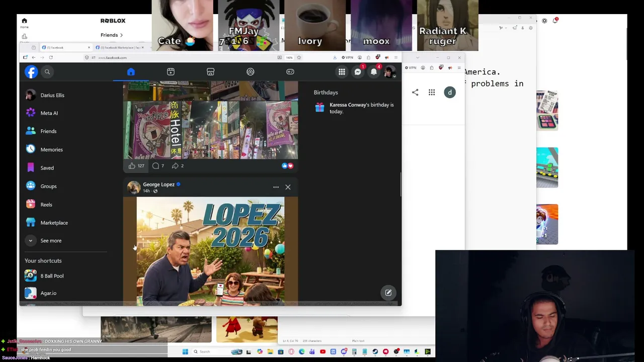Go to the Facebook Home feed tab
Image resolution: width=644 pixels, height=362 pixels.
[131, 72]
